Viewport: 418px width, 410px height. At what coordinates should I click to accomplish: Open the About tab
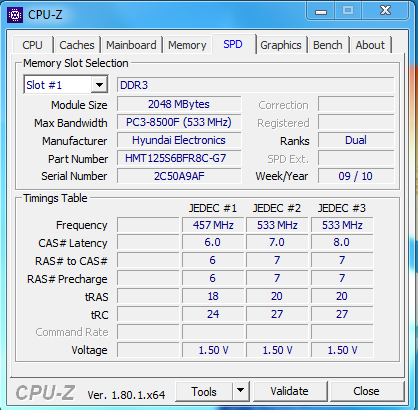click(370, 45)
